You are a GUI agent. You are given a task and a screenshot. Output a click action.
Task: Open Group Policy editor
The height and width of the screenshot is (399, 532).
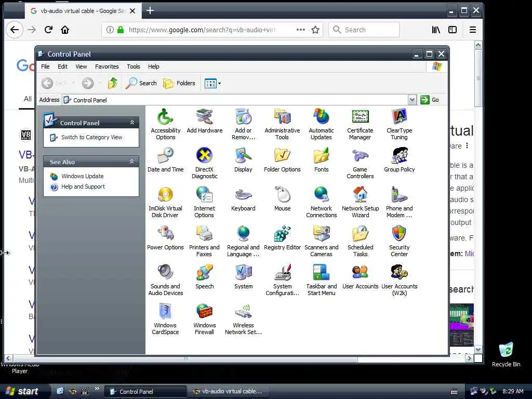click(399, 160)
